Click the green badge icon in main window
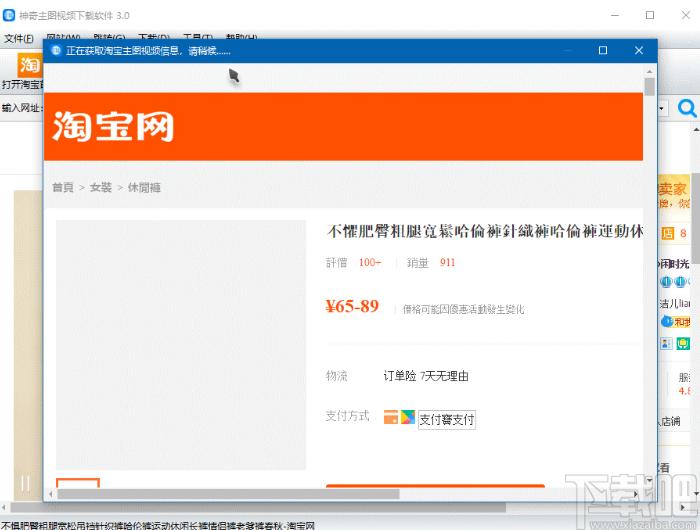The image size is (700, 530). point(683,343)
